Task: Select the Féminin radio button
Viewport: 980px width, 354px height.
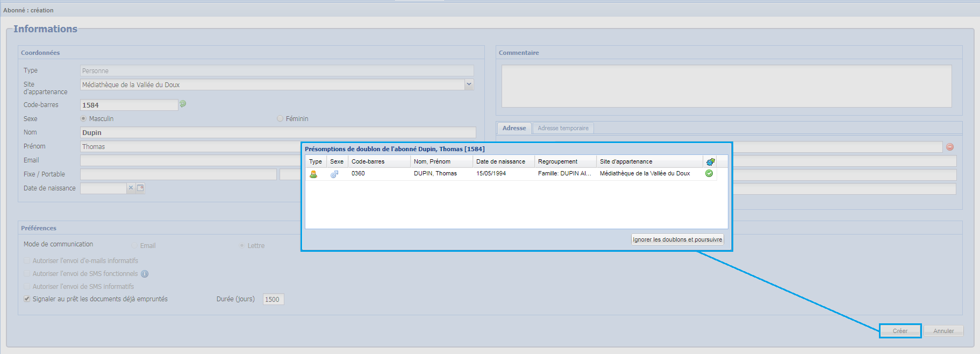Action: [280, 118]
